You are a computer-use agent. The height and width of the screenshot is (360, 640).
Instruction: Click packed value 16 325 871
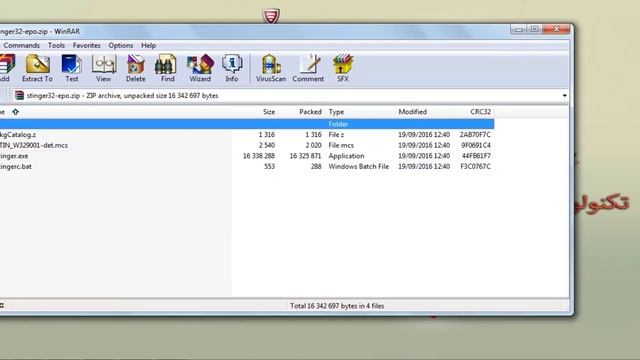pos(305,156)
